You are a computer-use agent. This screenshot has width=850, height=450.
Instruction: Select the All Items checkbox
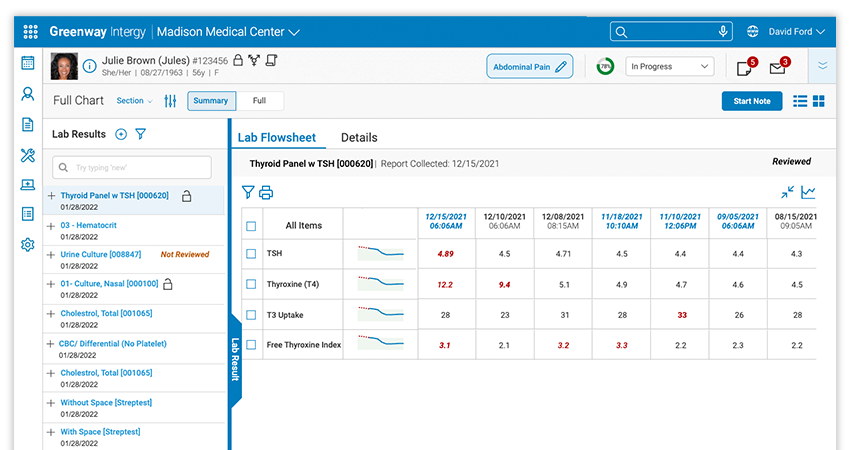(251, 226)
